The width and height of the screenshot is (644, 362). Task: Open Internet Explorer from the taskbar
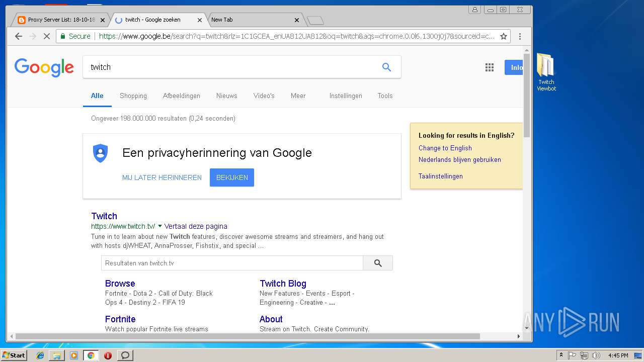click(x=40, y=355)
